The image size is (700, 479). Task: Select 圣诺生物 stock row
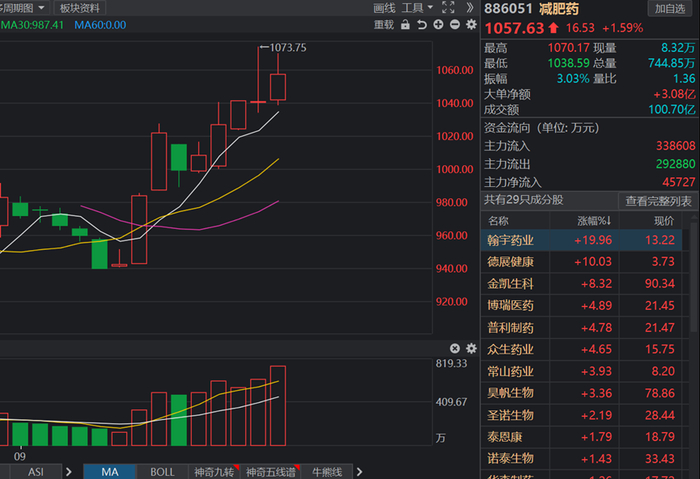tap(581, 415)
